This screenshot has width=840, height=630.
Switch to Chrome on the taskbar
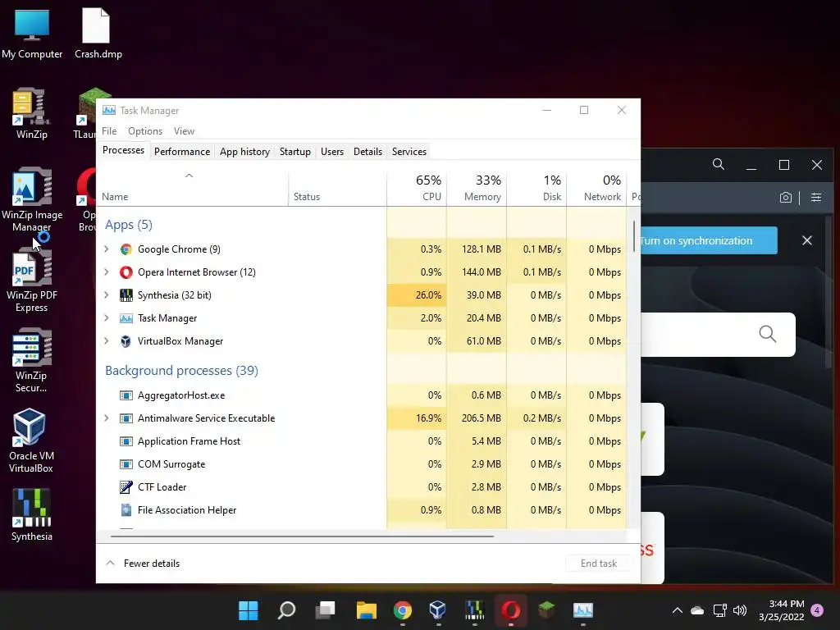click(402, 609)
